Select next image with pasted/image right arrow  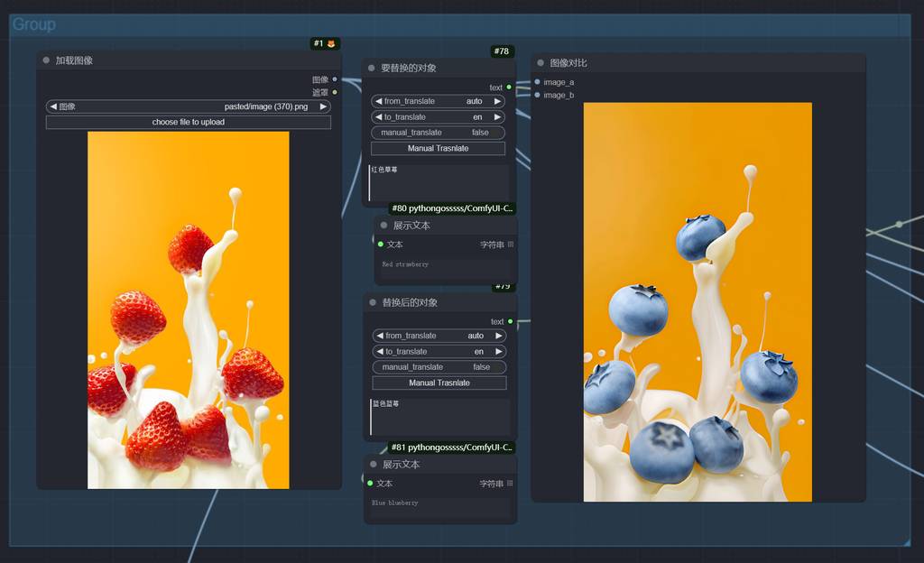323,106
